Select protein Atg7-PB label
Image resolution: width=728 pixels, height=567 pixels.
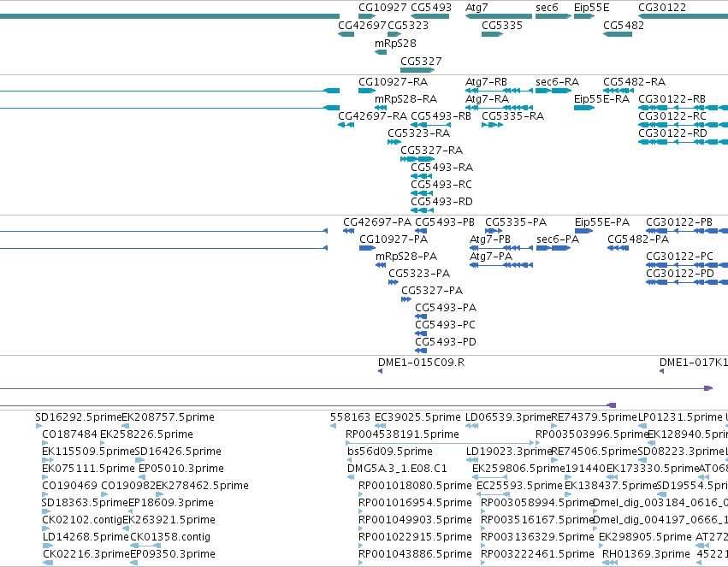(x=490, y=239)
